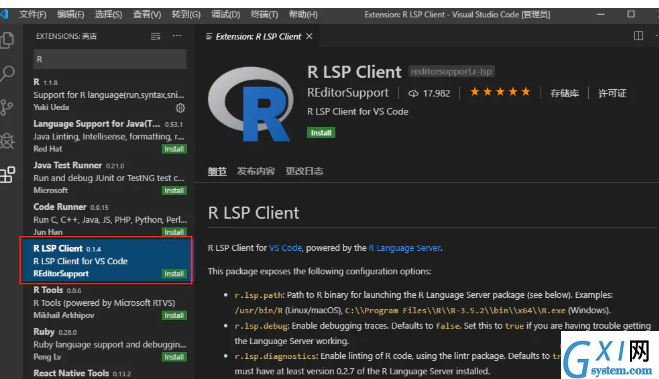This screenshot has width=659, height=379.
Task: Open the Search magnifier in activity bar
Action: click(7, 74)
